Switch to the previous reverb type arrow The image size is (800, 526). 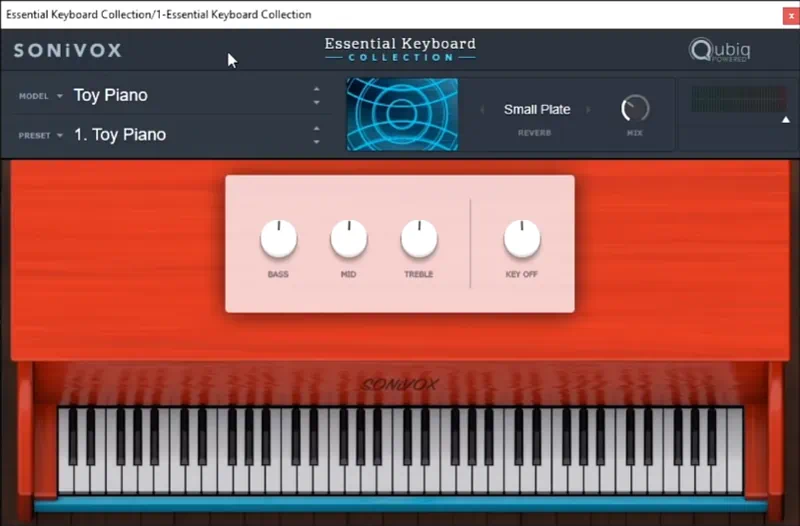482,110
